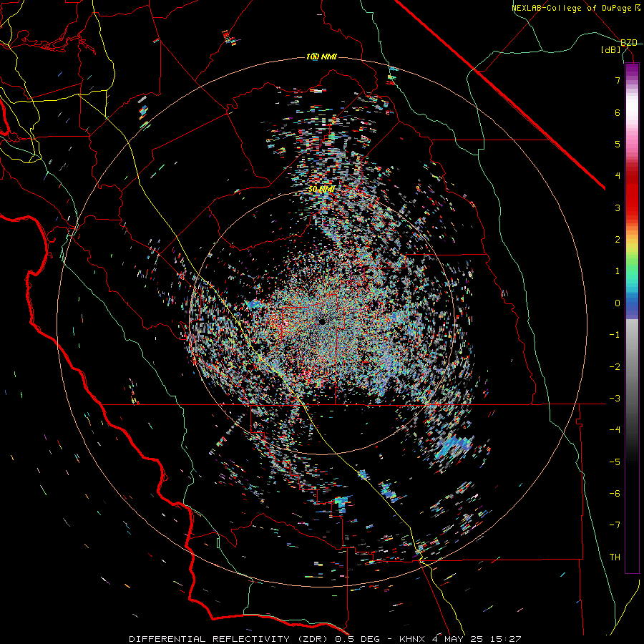Click the TH threshold label on color scale
The height and width of the screenshot is (644, 644).
615,557
